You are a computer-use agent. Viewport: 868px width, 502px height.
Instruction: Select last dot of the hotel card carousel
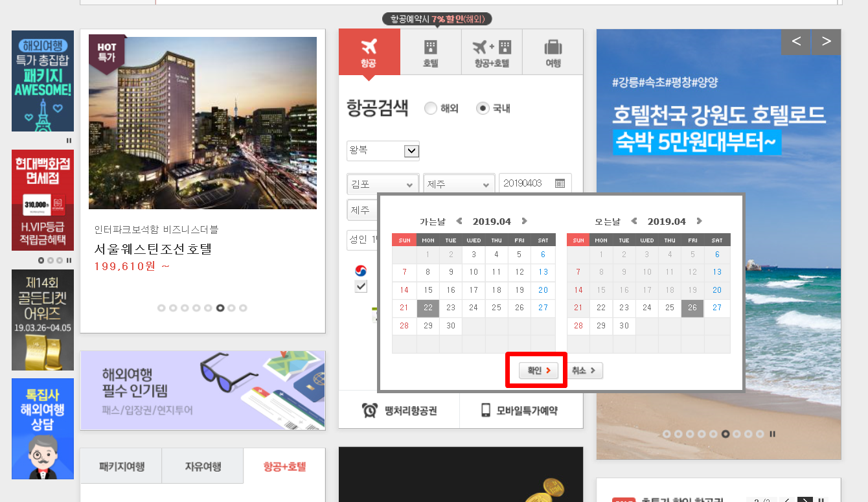click(x=244, y=308)
